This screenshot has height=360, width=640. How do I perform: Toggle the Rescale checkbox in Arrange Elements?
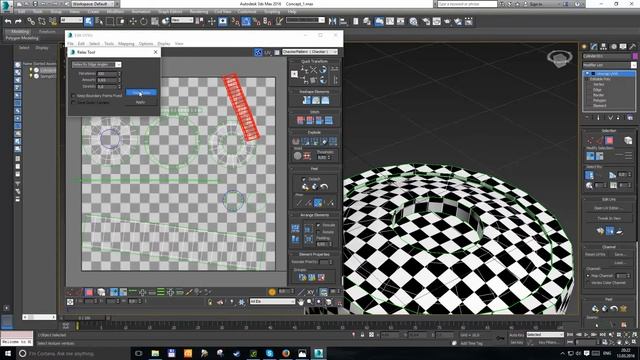[x=319, y=225]
